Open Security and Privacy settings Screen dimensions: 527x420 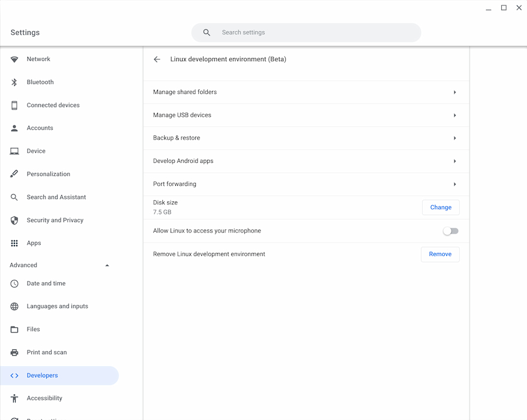click(x=59, y=220)
